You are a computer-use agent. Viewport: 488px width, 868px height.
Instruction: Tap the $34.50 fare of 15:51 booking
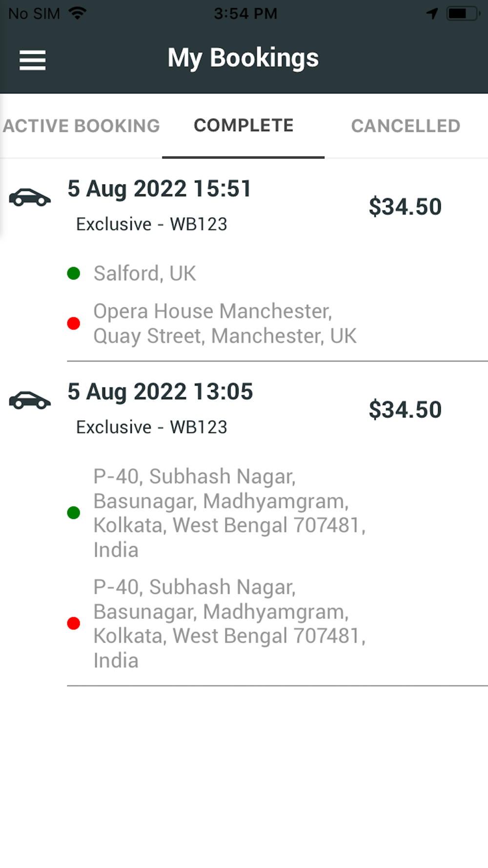click(405, 207)
